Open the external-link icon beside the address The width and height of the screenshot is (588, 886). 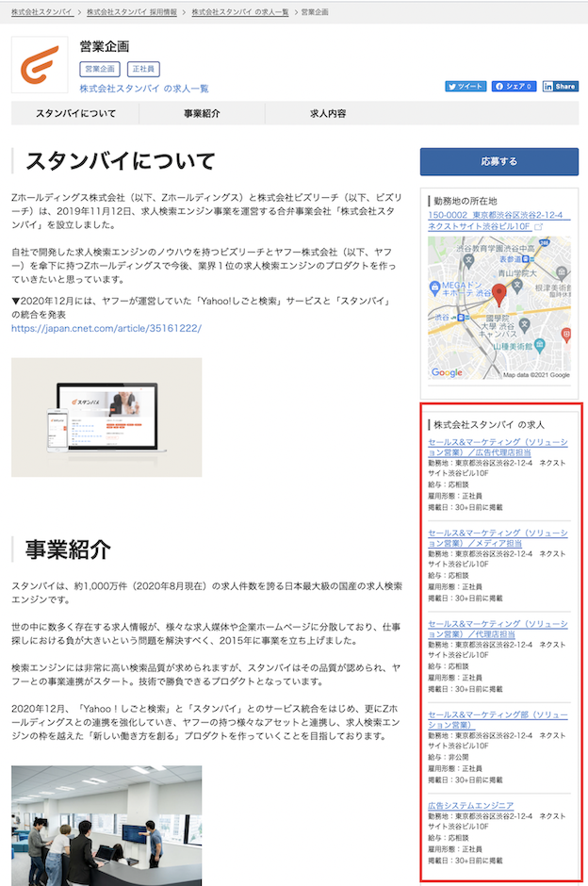(538, 226)
